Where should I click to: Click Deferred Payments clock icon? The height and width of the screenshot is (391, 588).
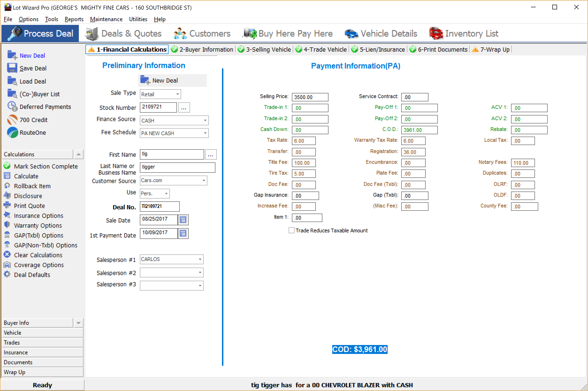[12, 107]
